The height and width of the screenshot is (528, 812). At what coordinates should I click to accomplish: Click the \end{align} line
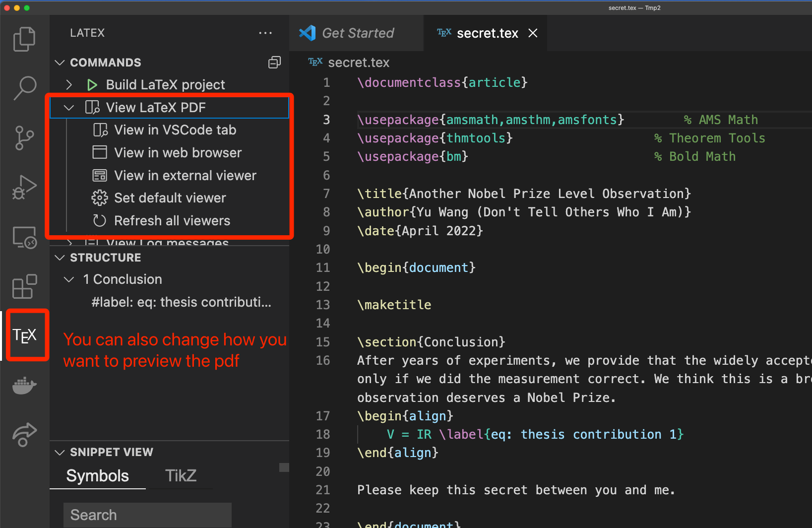[x=398, y=453]
